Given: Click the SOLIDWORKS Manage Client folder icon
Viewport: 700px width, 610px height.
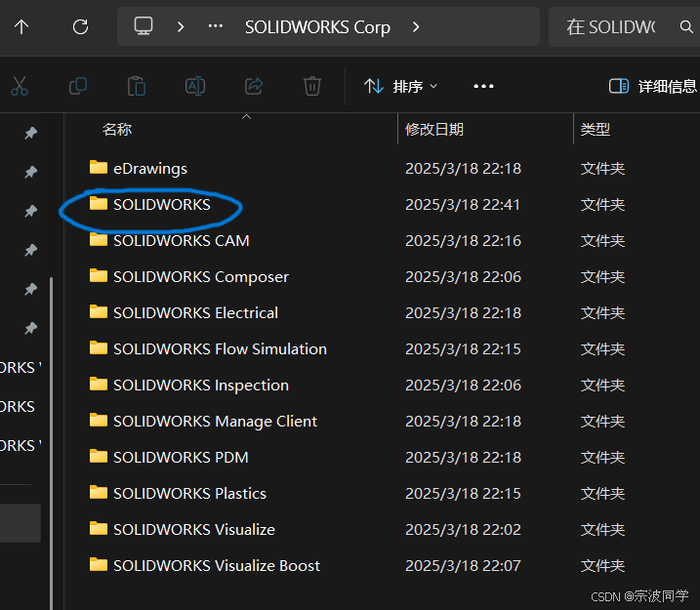Looking at the screenshot, I should pyautogui.click(x=99, y=421).
